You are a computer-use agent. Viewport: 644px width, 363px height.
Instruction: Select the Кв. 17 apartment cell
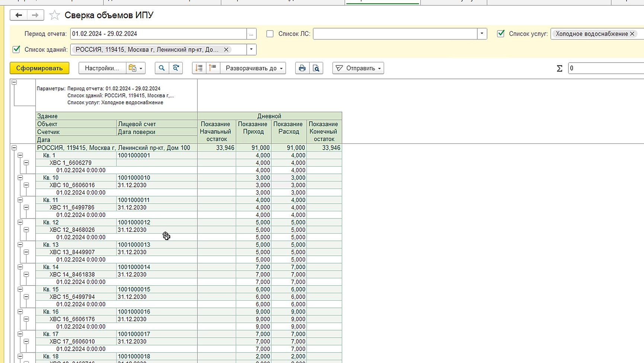click(76, 334)
